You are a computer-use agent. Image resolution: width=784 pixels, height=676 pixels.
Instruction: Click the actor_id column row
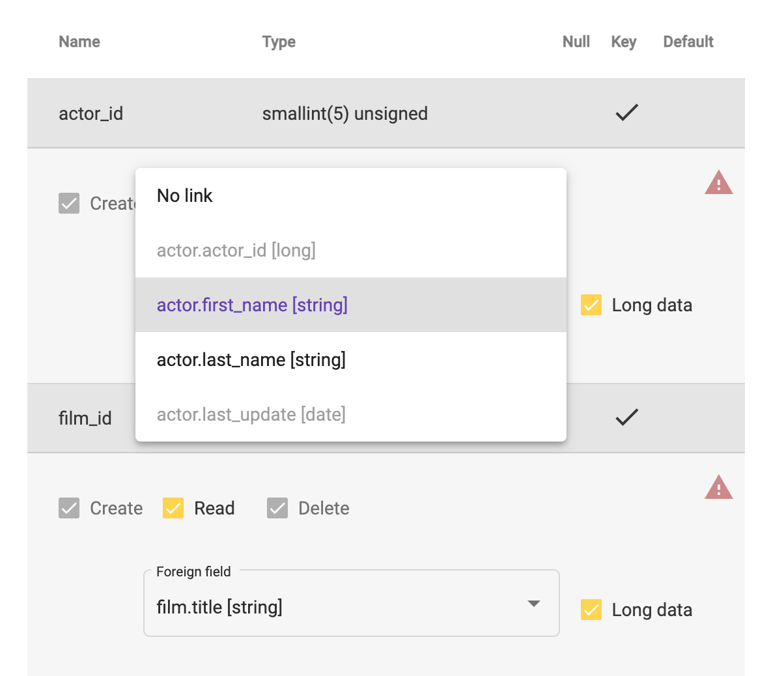[x=91, y=113]
